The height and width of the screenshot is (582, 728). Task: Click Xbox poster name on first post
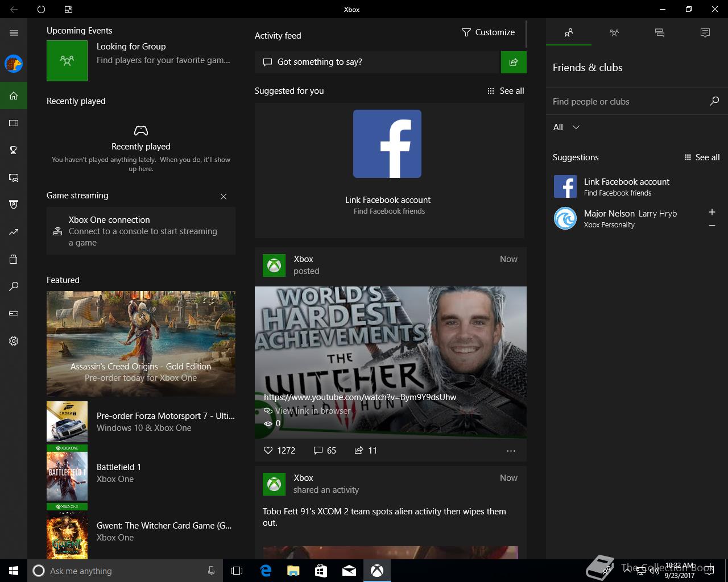click(x=303, y=259)
